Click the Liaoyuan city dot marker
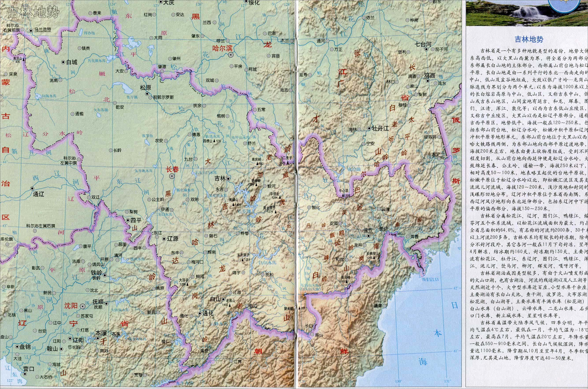Screen dimensions: 588x389 point(164,239)
